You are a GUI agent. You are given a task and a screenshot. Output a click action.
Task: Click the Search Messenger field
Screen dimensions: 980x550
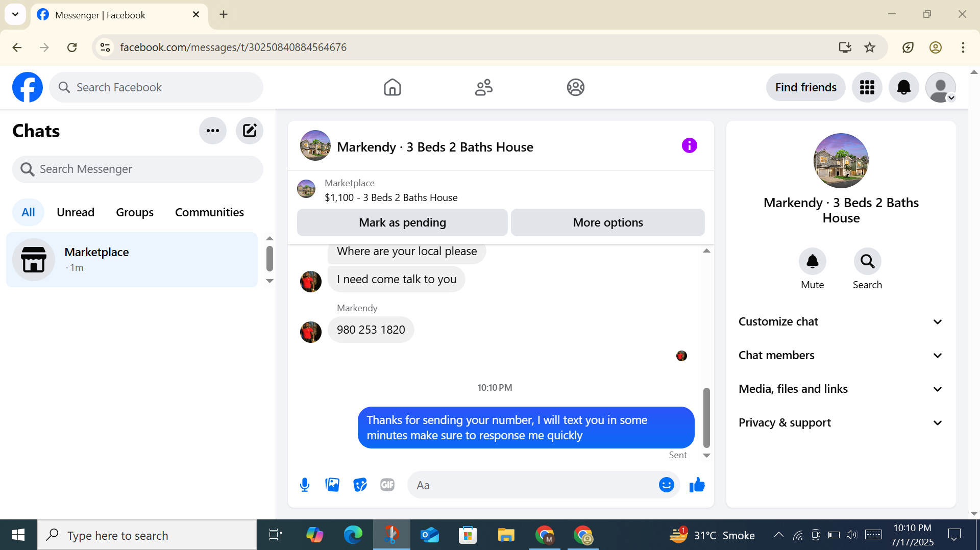(138, 169)
